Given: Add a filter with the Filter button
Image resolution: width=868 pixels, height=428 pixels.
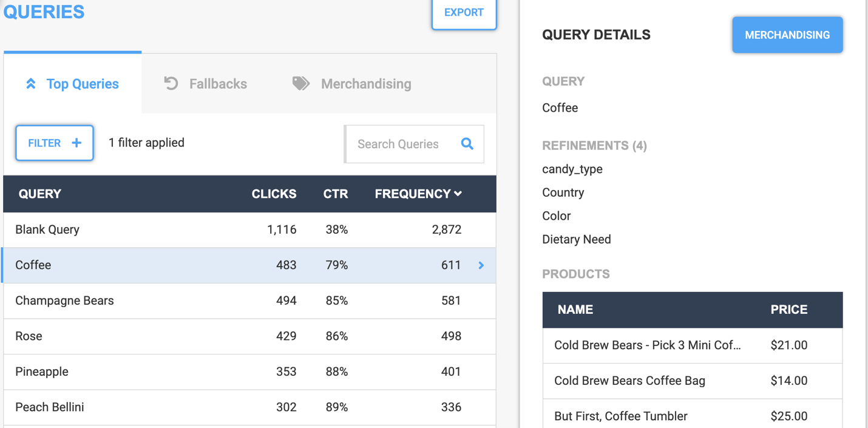Looking at the screenshot, I should tap(55, 143).
